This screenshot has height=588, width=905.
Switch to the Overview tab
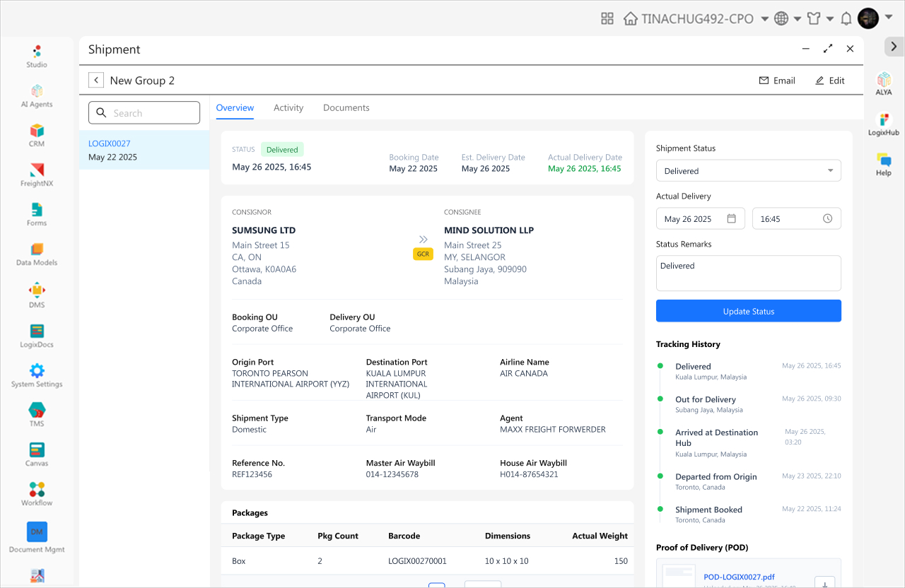pyautogui.click(x=235, y=108)
